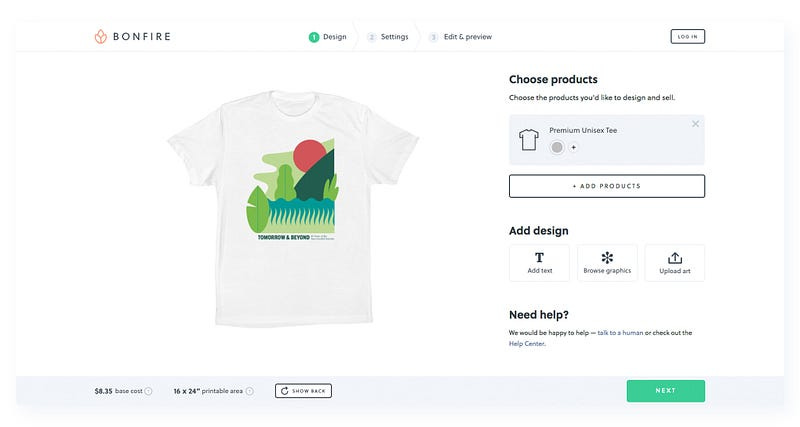Select the gray shirt color swatch

point(557,147)
